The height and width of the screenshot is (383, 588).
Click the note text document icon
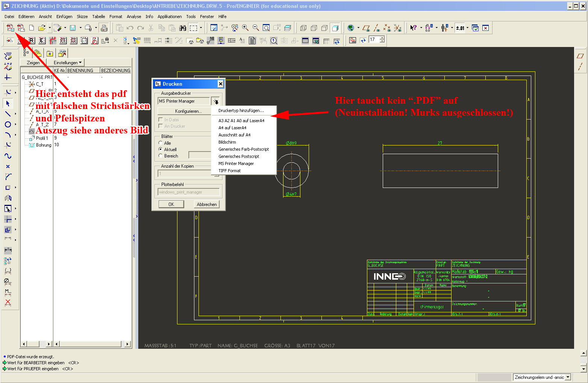pos(252,41)
